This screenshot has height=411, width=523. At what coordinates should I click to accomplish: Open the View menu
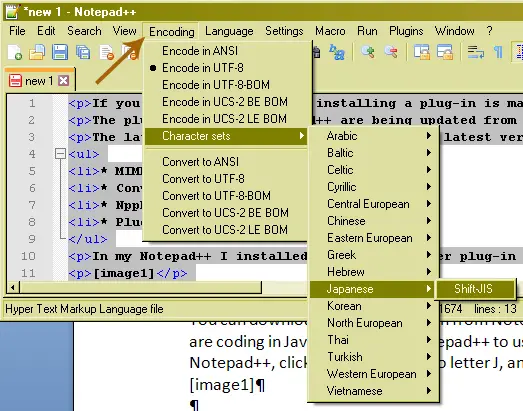coord(124,31)
